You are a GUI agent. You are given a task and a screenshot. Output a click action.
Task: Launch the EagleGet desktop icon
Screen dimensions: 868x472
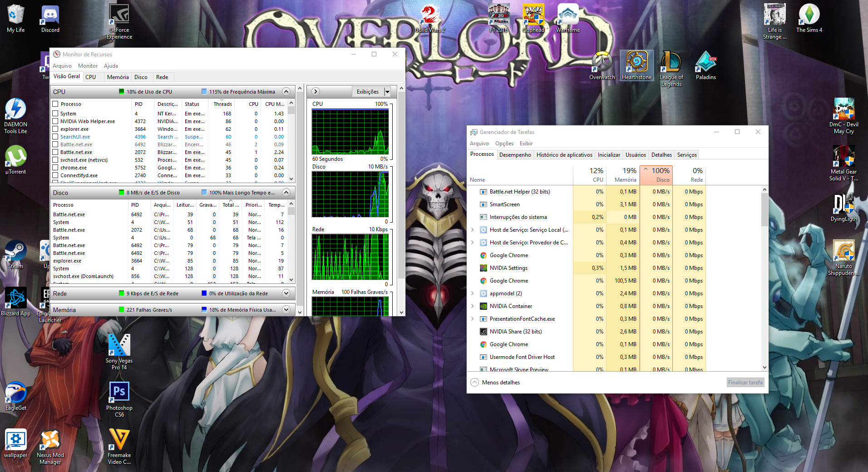click(x=15, y=396)
